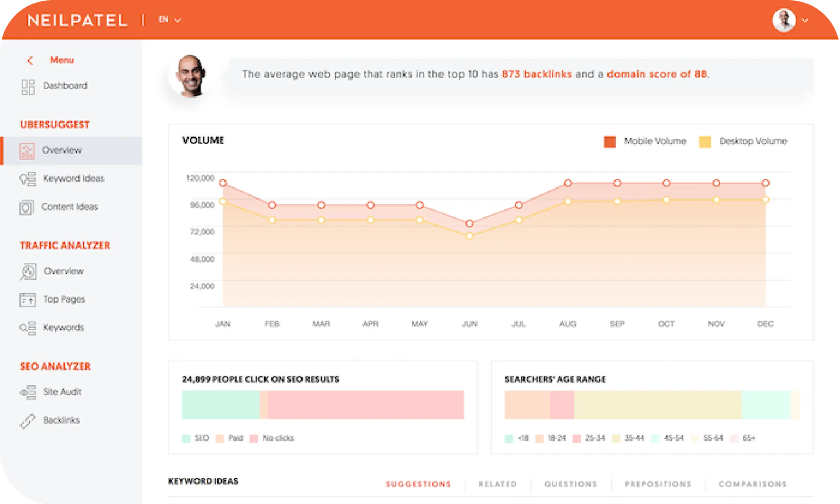This screenshot has width=840, height=504.
Task: Toggle the Desktop Volume legend swatch
Action: point(705,142)
